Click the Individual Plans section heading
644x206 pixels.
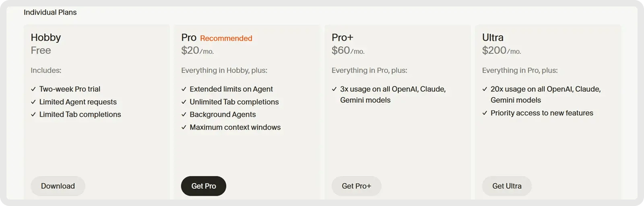coord(50,12)
